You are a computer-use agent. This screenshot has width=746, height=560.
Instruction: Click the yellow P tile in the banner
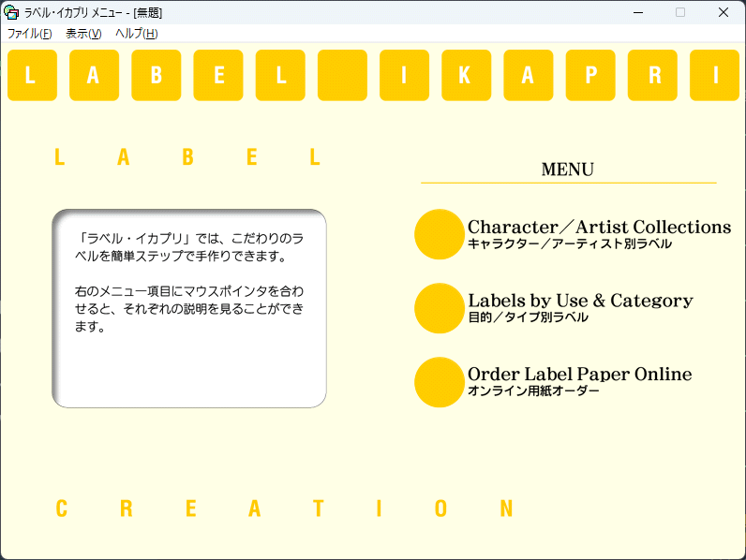pyautogui.click(x=590, y=75)
